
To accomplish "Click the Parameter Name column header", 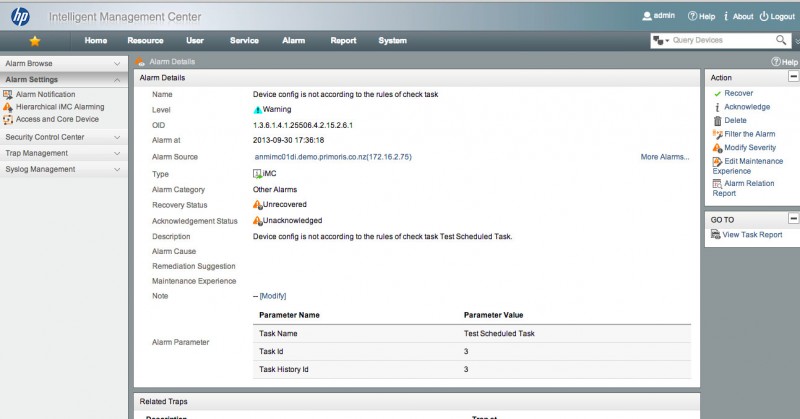I will click(x=289, y=315).
